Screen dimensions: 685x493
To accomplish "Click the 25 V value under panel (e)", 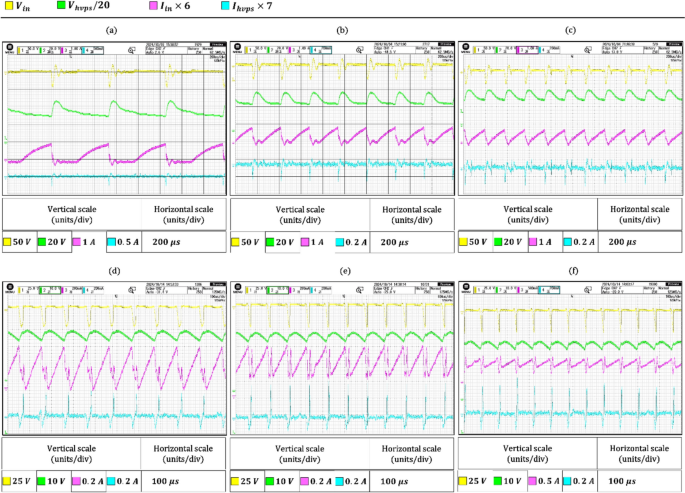I will [x=249, y=481].
